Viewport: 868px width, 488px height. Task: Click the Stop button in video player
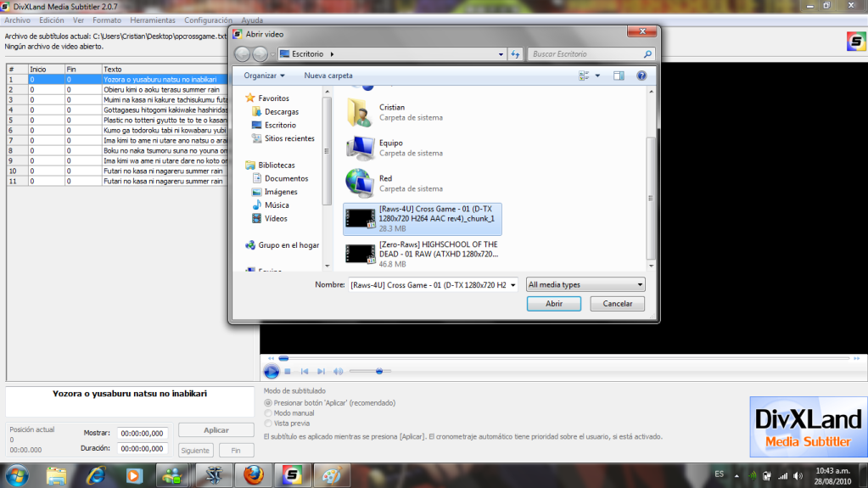click(288, 371)
